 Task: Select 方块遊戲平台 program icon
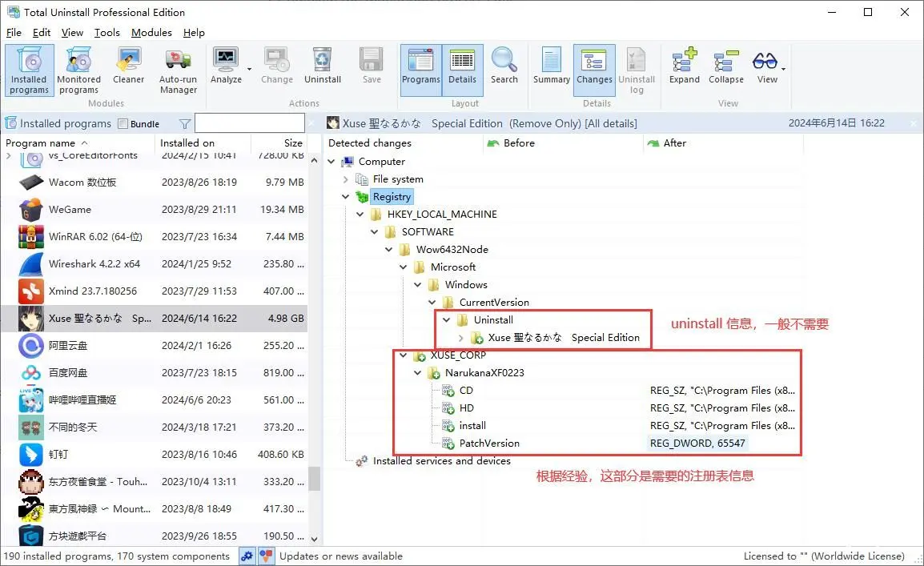point(30,536)
